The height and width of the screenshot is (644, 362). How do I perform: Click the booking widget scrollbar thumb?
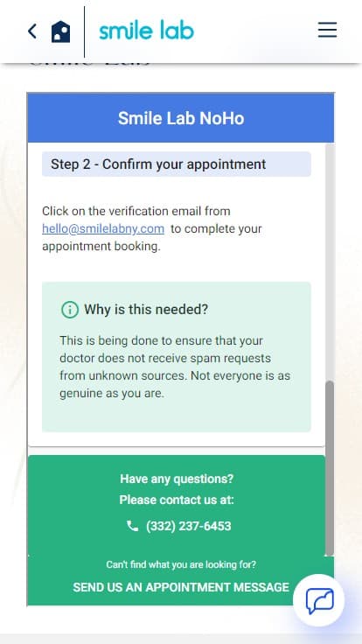[329, 468]
